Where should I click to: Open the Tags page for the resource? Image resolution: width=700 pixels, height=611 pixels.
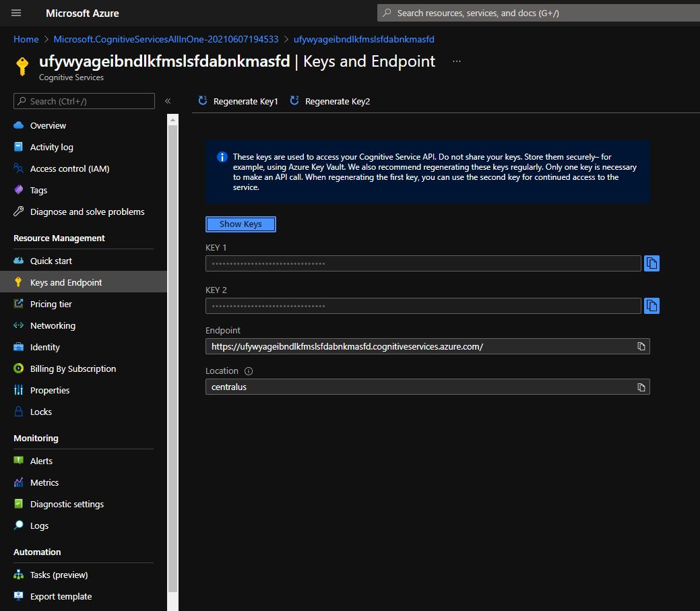[38, 190]
